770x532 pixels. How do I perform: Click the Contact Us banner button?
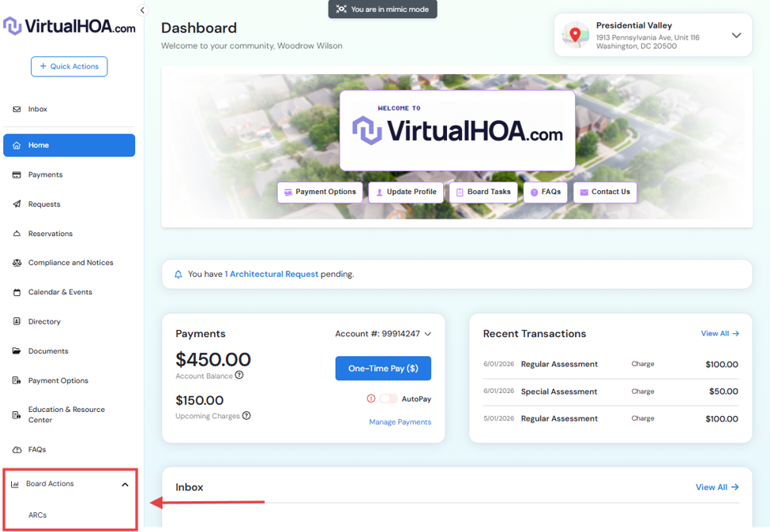click(x=605, y=192)
